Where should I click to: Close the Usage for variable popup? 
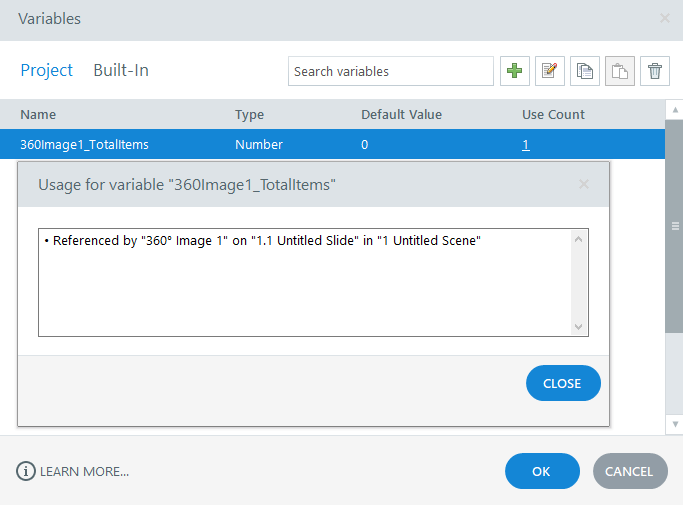[563, 384]
